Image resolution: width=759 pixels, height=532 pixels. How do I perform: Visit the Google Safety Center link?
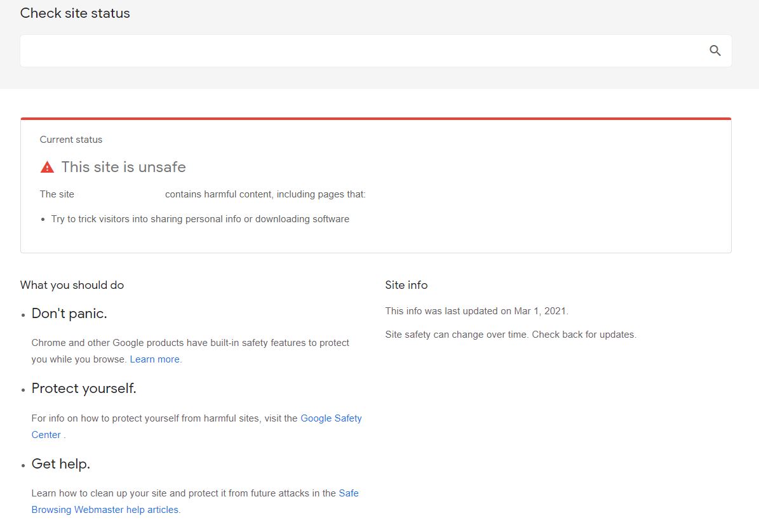point(330,418)
